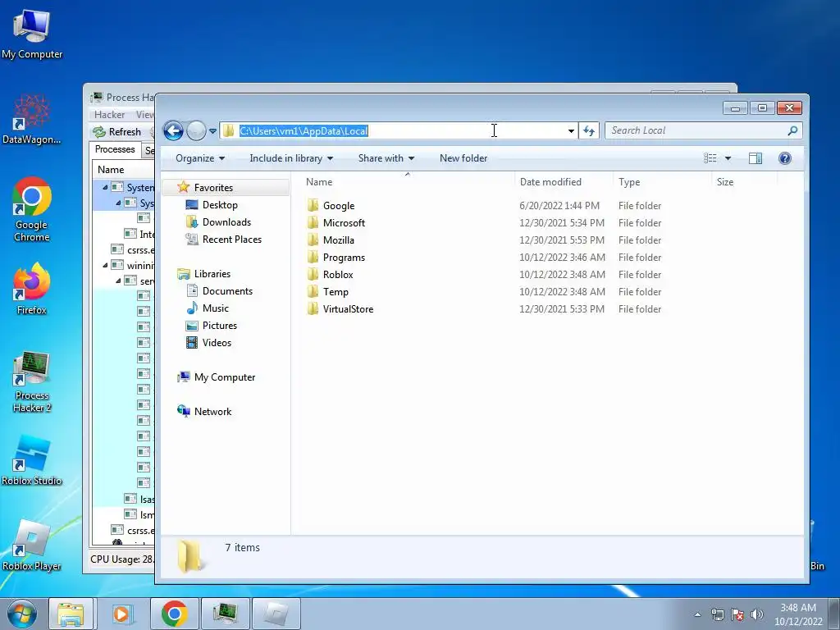Image resolution: width=840 pixels, height=630 pixels.
Task: Collapse System Idle Process tree node
Action: 105,188
